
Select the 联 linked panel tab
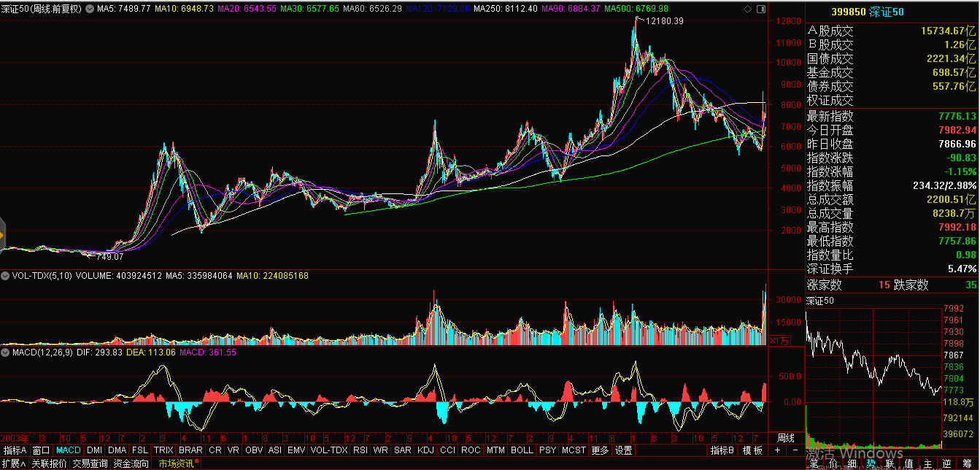pyautogui.click(x=890, y=463)
